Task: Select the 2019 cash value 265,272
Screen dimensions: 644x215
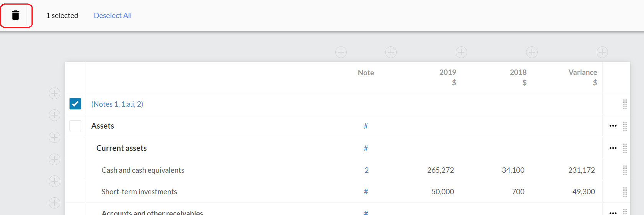Action: point(440,170)
